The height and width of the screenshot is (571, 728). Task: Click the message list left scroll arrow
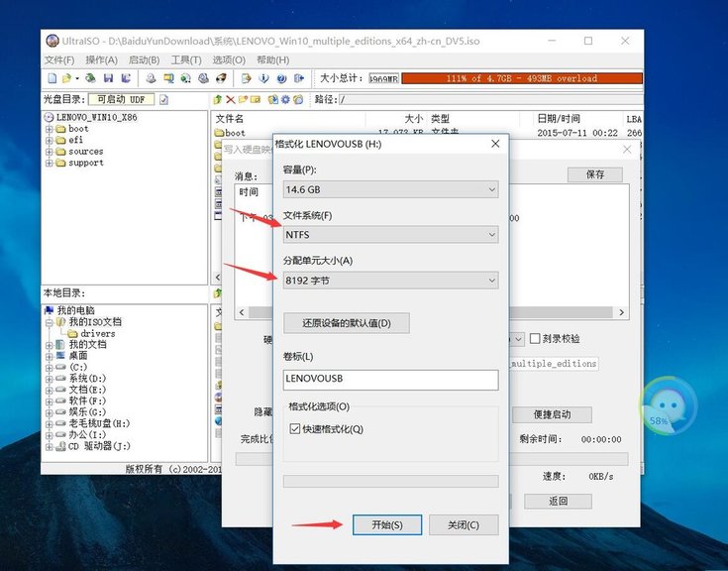click(242, 312)
